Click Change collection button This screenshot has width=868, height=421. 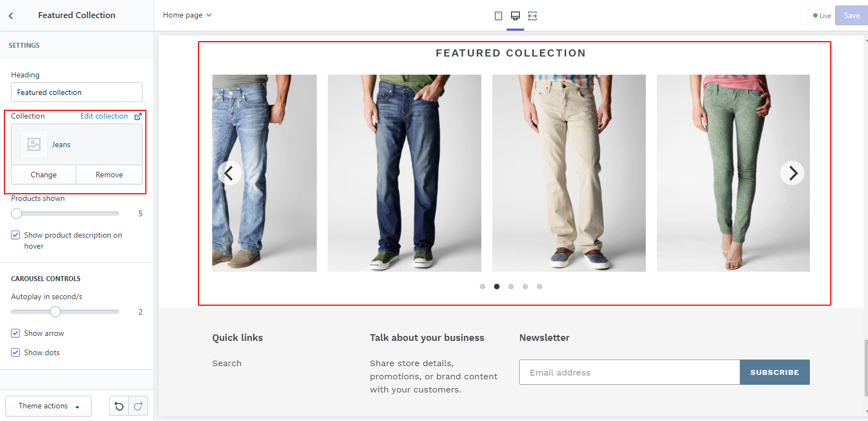click(x=44, y=175)
